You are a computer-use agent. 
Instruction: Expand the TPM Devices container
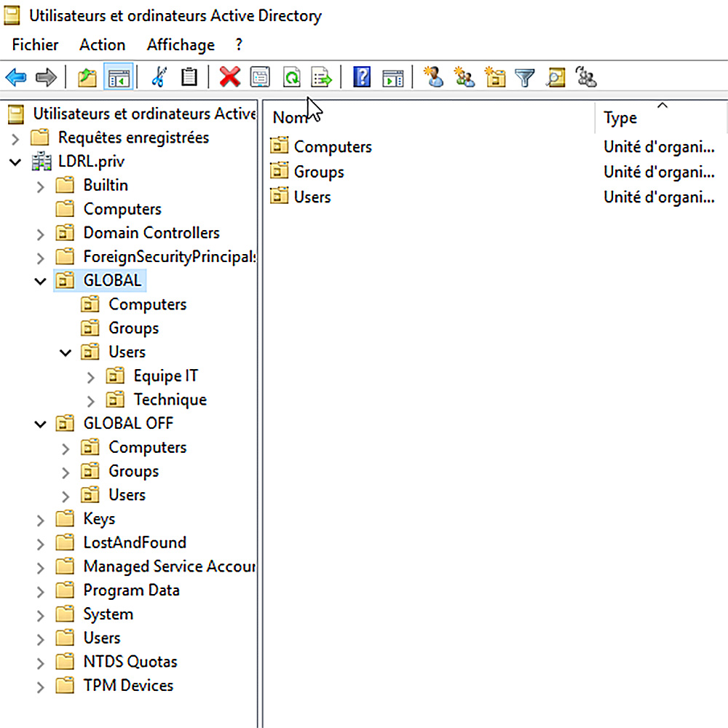point(40,687)
